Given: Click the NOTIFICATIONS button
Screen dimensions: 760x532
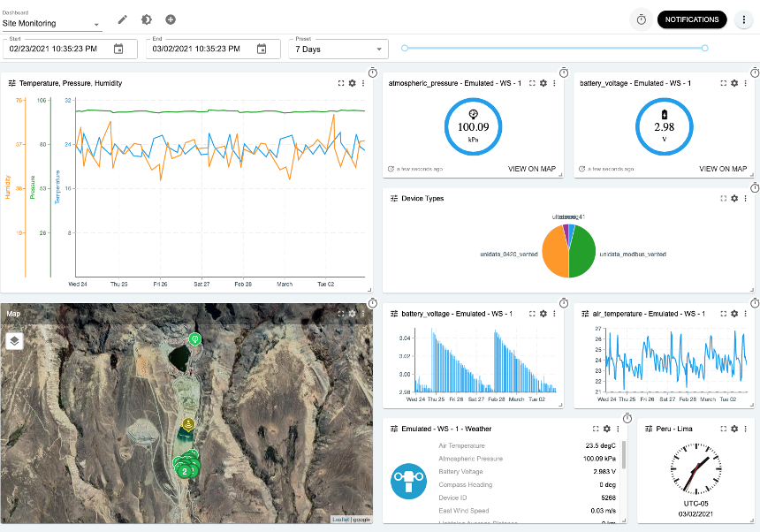Looking at the screenshot, I should pyautogui.click(x=692, y=19).
